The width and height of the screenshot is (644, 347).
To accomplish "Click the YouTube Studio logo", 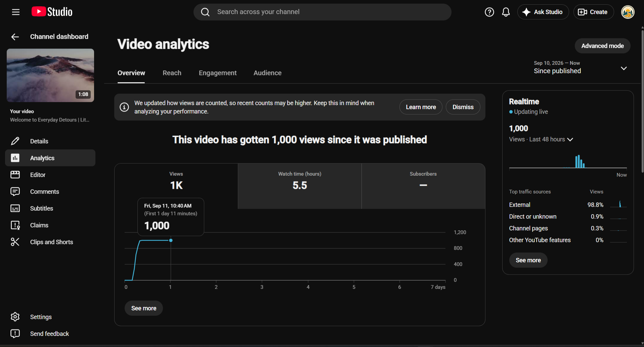I will 52,12.
